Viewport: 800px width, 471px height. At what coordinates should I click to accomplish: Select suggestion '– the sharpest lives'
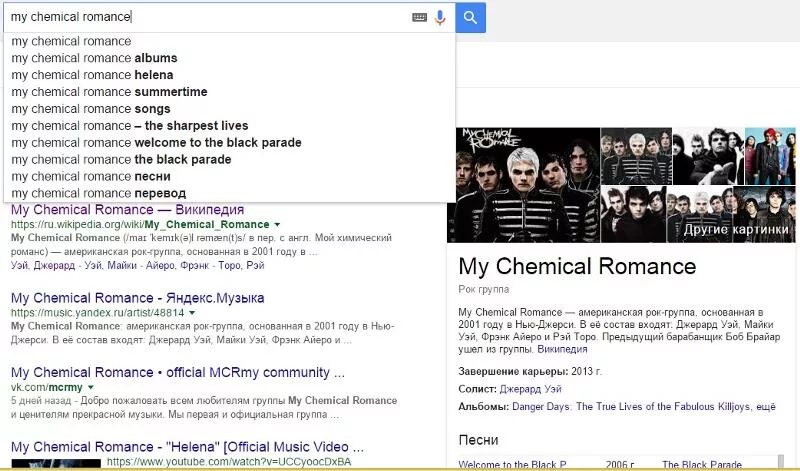coord(229,126)
